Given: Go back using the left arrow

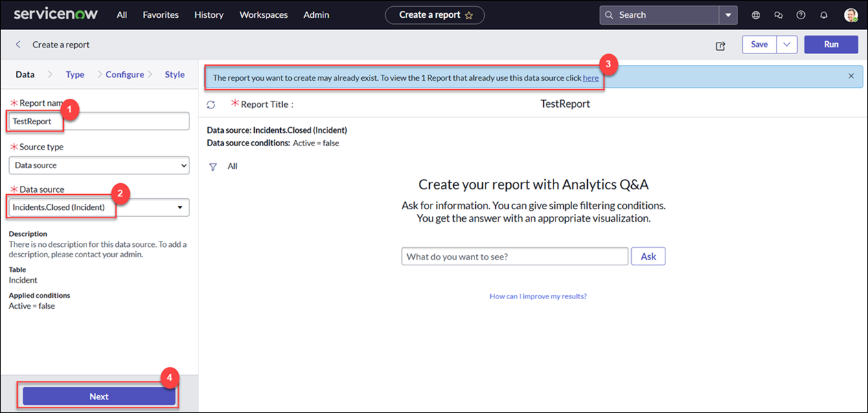Looking at the screenshot, I should 18,45.
